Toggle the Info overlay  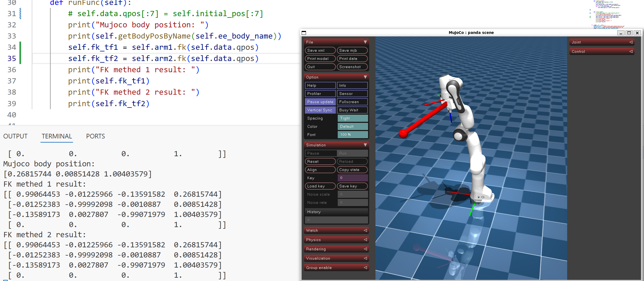click(352, 85)
